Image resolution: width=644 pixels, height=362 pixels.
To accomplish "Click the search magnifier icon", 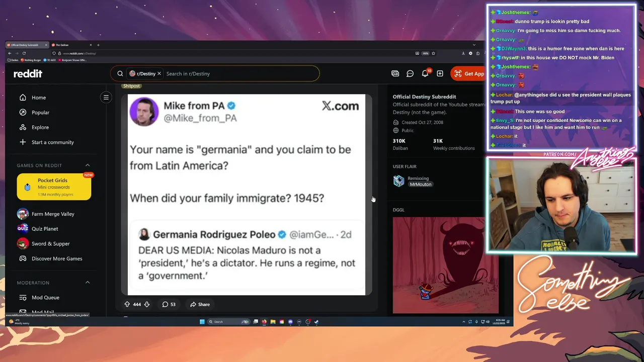I will pyautogui.click(x=120, y=73).
